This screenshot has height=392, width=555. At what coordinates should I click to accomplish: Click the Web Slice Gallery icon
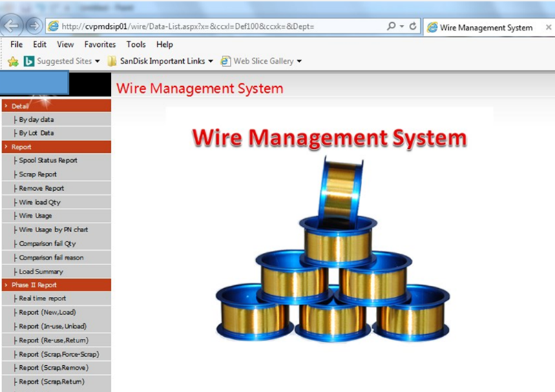click(225, 61)
